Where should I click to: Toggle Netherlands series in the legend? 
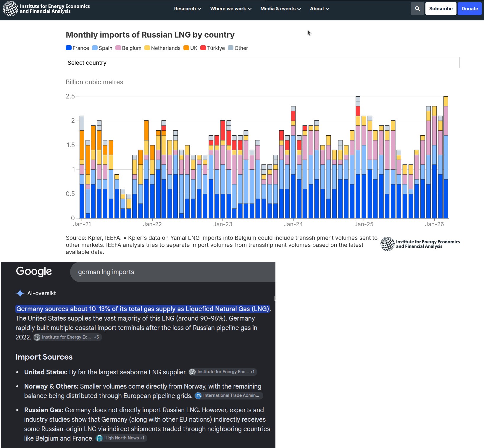pos(162,48)
